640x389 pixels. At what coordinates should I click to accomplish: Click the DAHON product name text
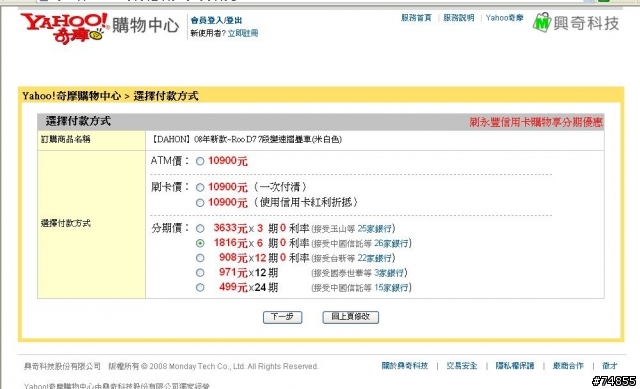click(x=246, y=140)
